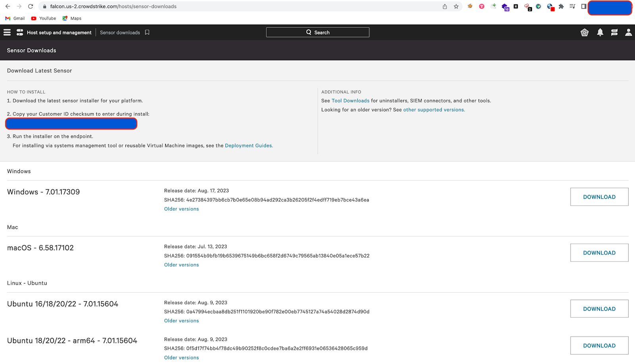Click the Host setup and management module icon
This screenshot has width=635, height=364.
(x=20, y=33)
